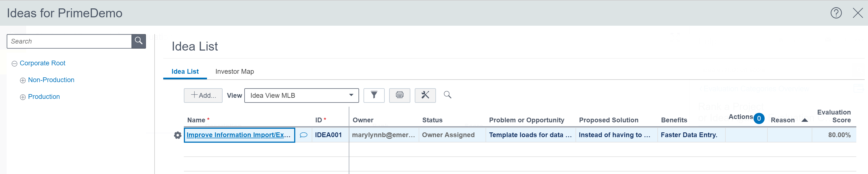The height and width of the screenshot is (174, 868).
Task: Click the search magnifier button in sidebar
Action: point(138,41)
